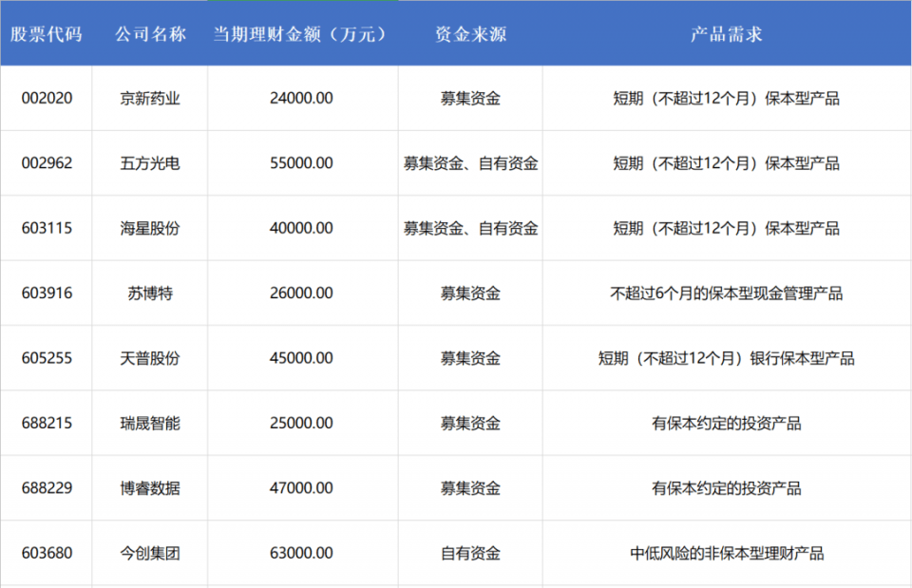Select stock code 688215
Viewport: 912px width, 588px height.
coord(47,423)
